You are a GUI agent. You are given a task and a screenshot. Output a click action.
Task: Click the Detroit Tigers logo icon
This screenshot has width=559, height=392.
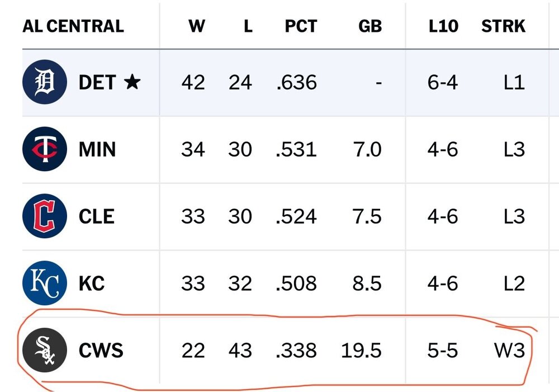point(44,83)
